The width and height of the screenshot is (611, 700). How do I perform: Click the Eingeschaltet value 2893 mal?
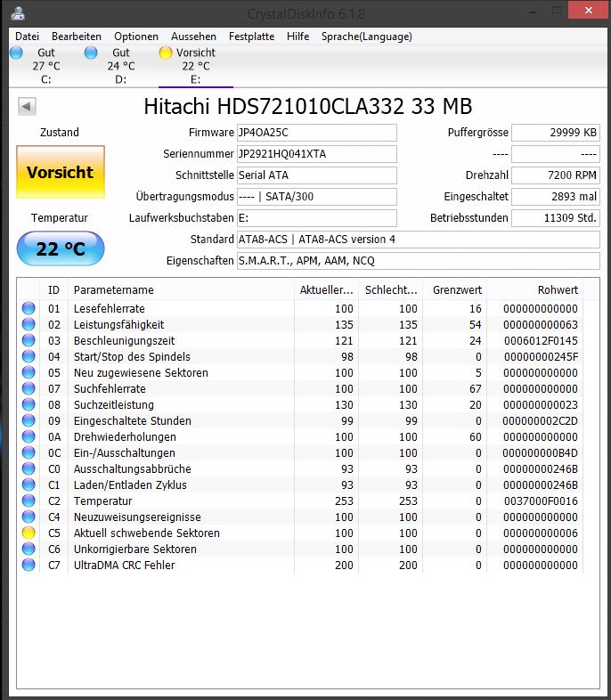(555, 197)
